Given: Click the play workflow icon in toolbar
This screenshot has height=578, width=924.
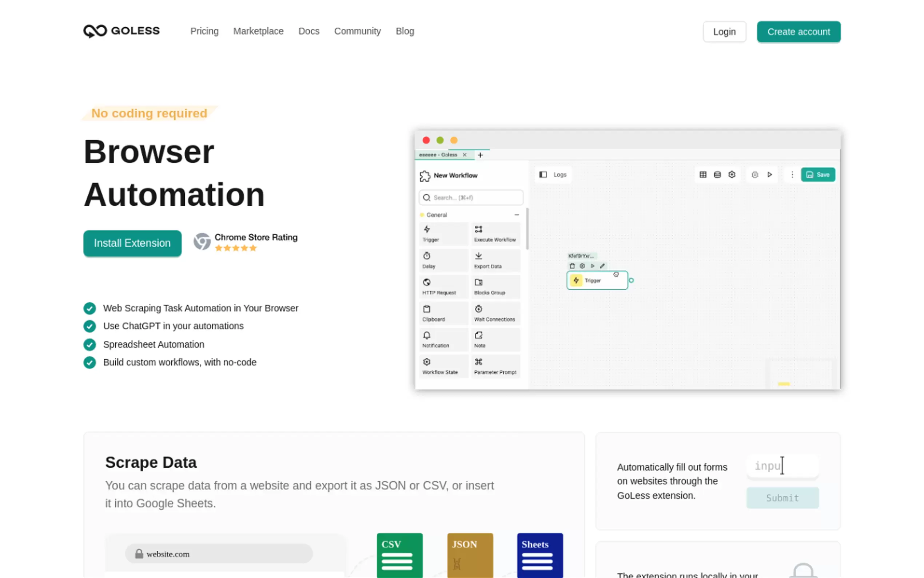Looking at the screenshot, I should [769, 175].
